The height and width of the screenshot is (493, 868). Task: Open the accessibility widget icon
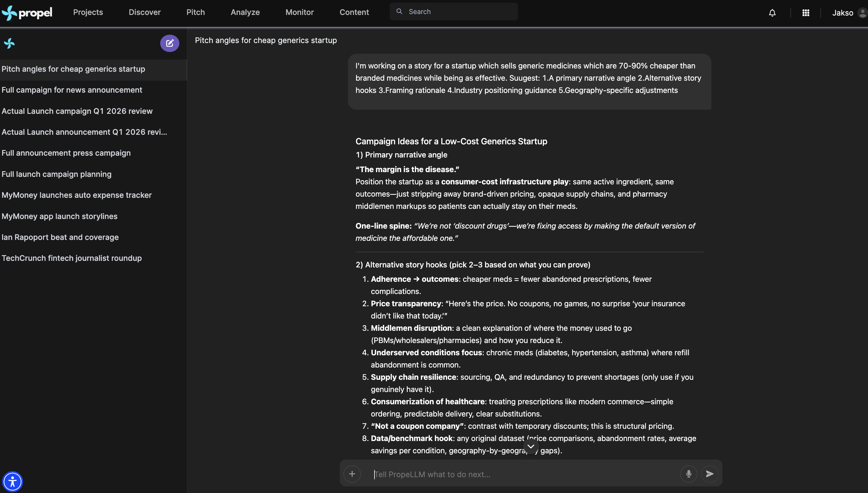(x=13, y=481)
